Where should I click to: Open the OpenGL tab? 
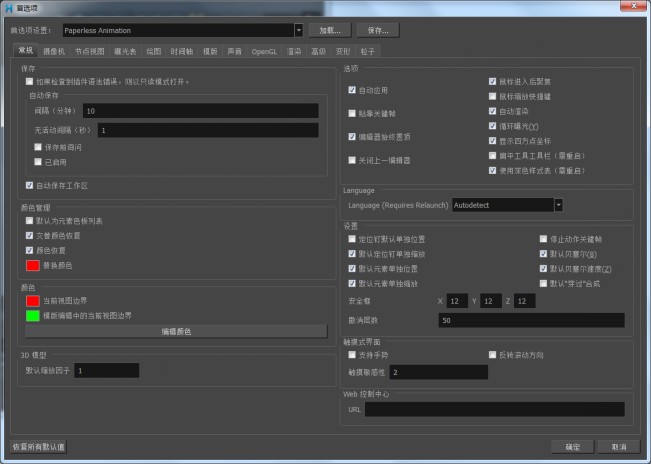(x=264, y=51)
